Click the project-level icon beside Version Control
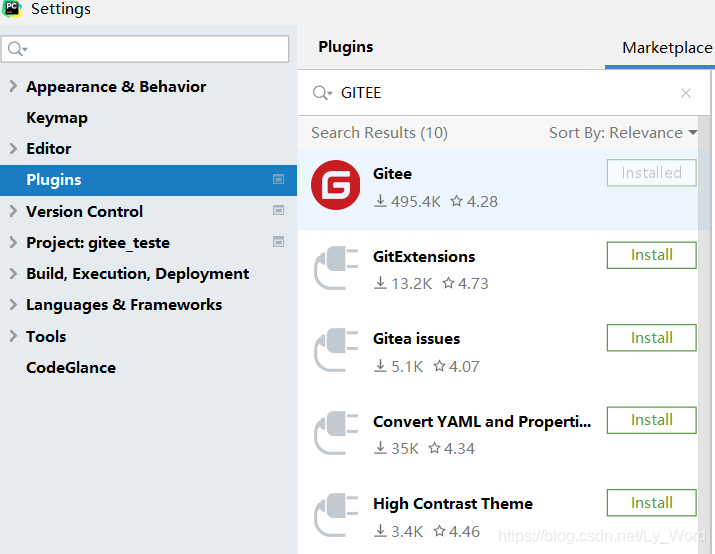 point(279,211)
